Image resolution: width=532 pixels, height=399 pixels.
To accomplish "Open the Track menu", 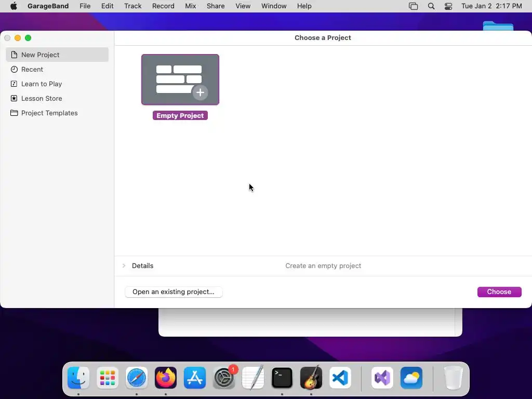I will point(132,6).
